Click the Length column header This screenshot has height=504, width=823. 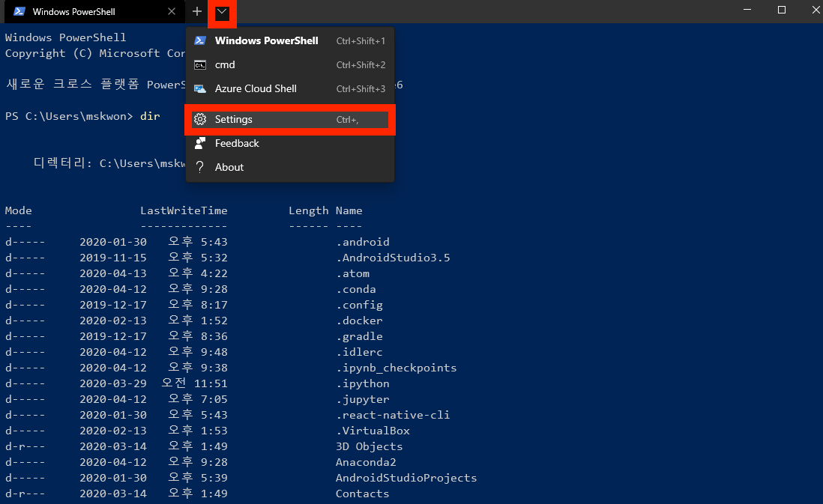click(309, 211)
